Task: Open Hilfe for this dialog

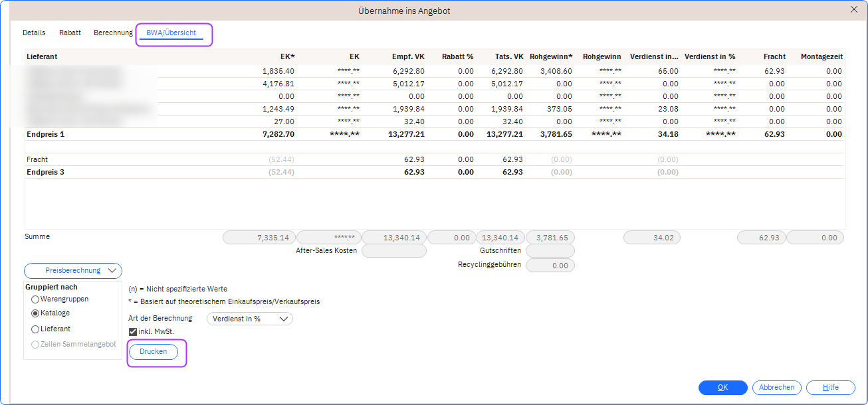Action: [830, 388]
